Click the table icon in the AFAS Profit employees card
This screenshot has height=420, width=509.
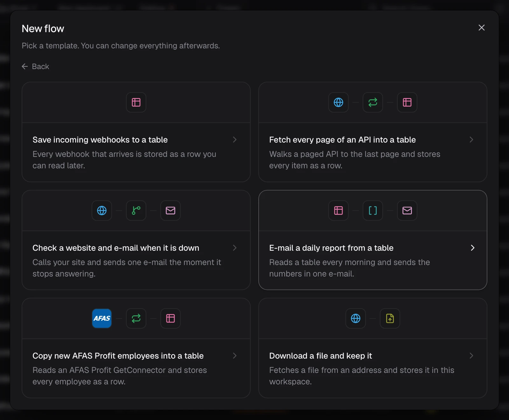(171, 318)
